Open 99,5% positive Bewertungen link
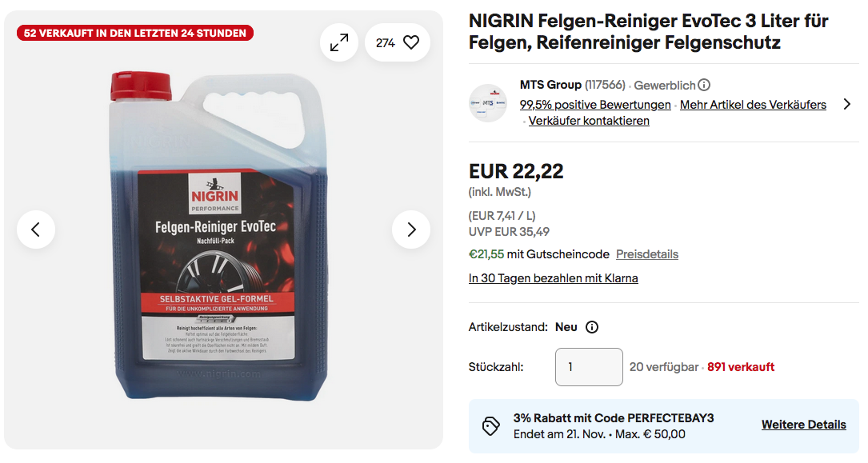 pyautogui.click(x=595, y=105)
